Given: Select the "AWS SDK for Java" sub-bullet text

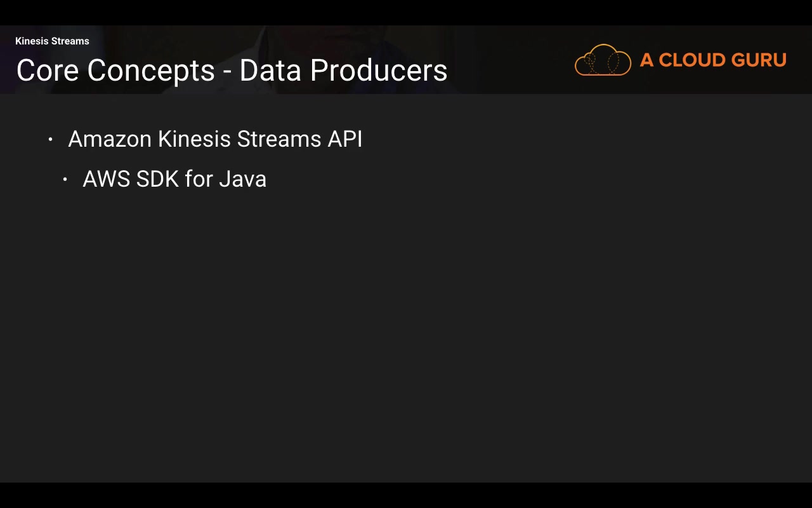Looking at the screenshot, I should [174, 179].
